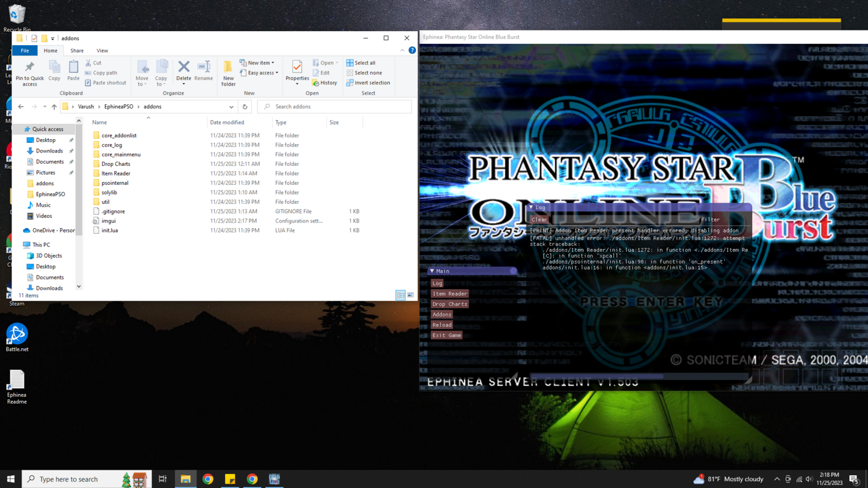This screenshot has height=488, width=868.
Task: Open recent locations dropdown arrow
Action: 45,107
